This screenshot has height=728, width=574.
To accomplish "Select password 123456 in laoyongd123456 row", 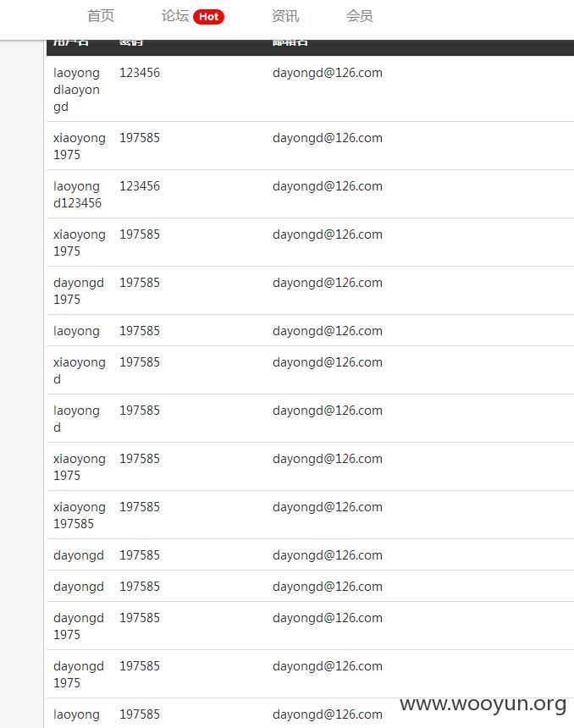I will click(x=140, y=186).
